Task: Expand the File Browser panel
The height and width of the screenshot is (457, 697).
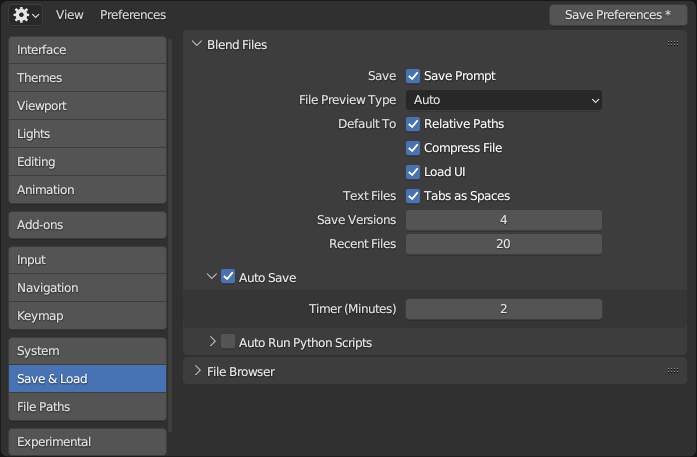Action: [198, 371]
